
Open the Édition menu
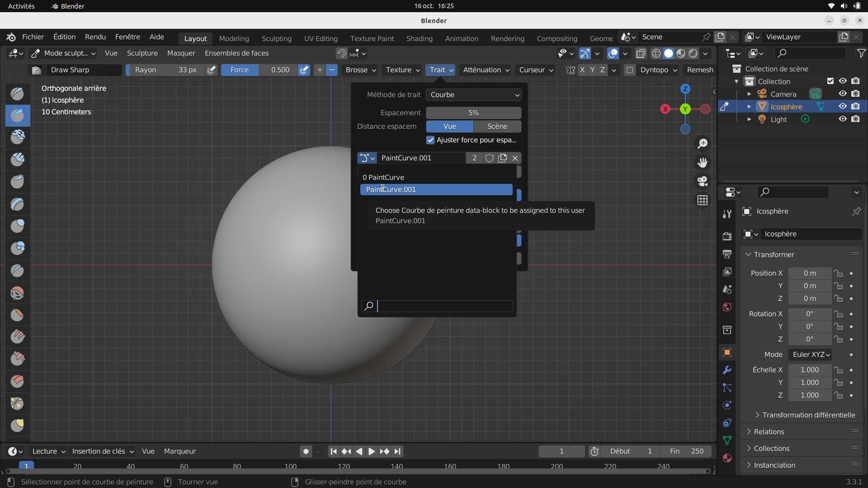[64, 37]
